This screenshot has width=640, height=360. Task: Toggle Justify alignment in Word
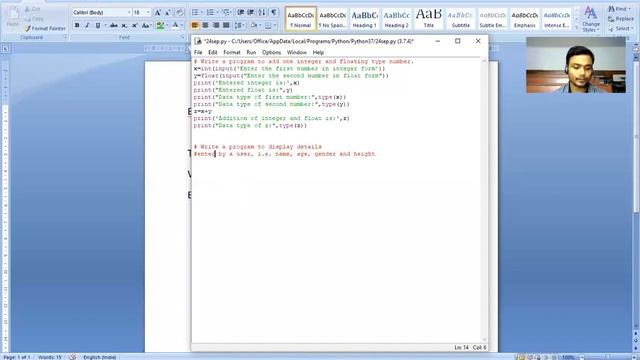226,25
